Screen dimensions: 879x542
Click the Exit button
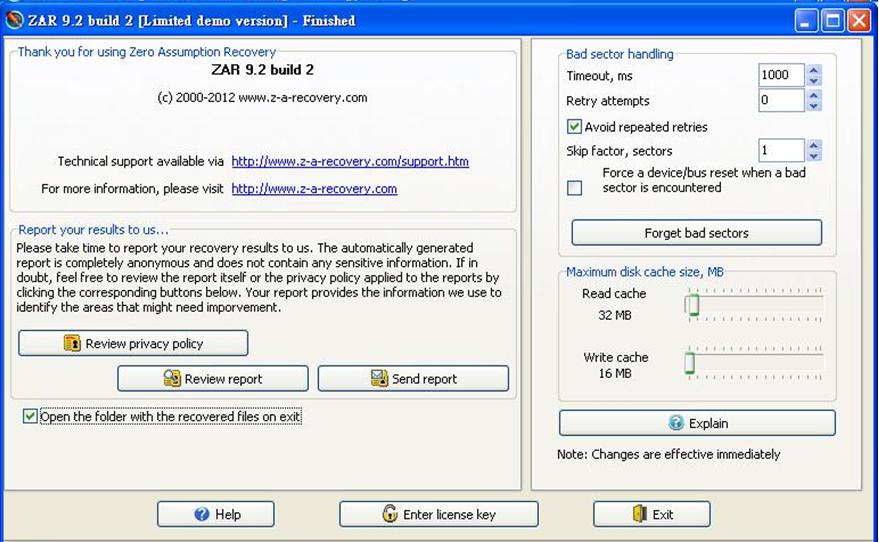651,514
